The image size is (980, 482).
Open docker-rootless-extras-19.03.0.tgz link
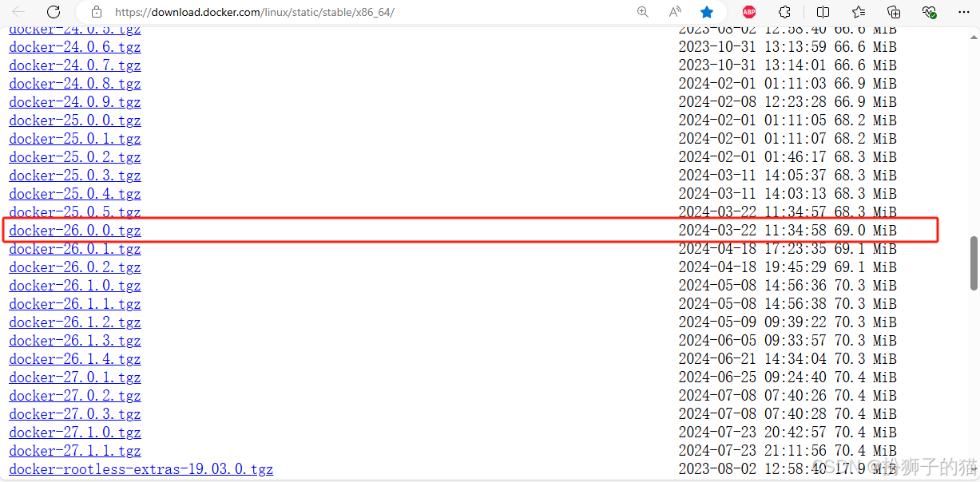coord(141,469)
